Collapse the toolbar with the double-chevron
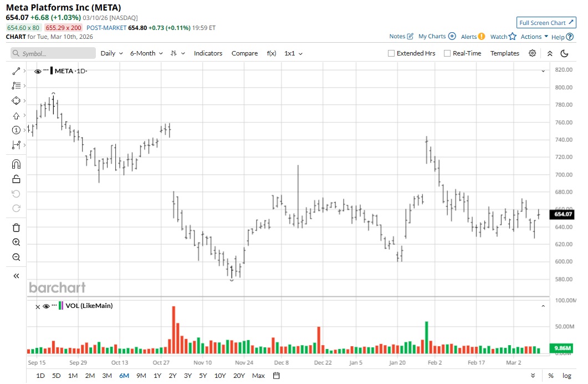This screenshot has width=588, height=384. tap(550, 53)
